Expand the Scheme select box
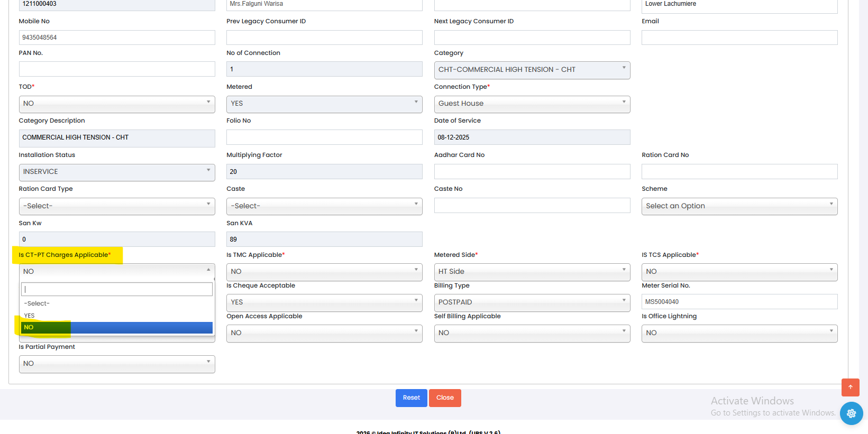Screen dimensions: 868x434 pos(739,206)
